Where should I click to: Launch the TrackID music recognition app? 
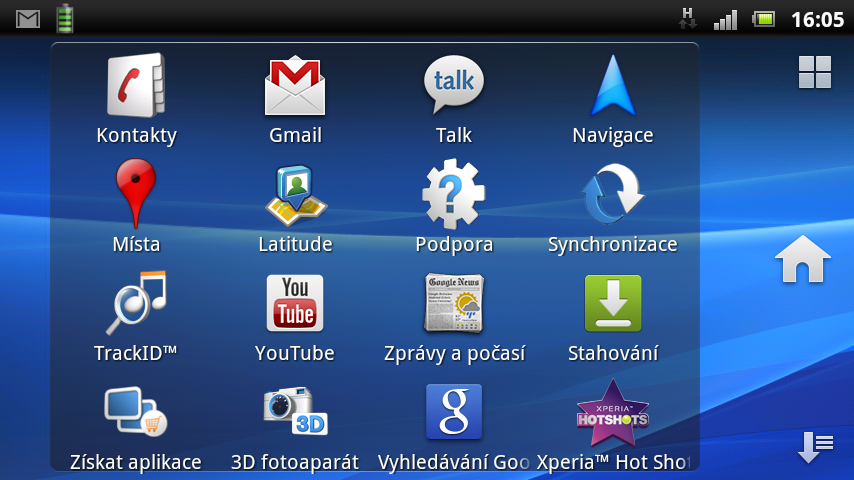(x=136, y=317)
